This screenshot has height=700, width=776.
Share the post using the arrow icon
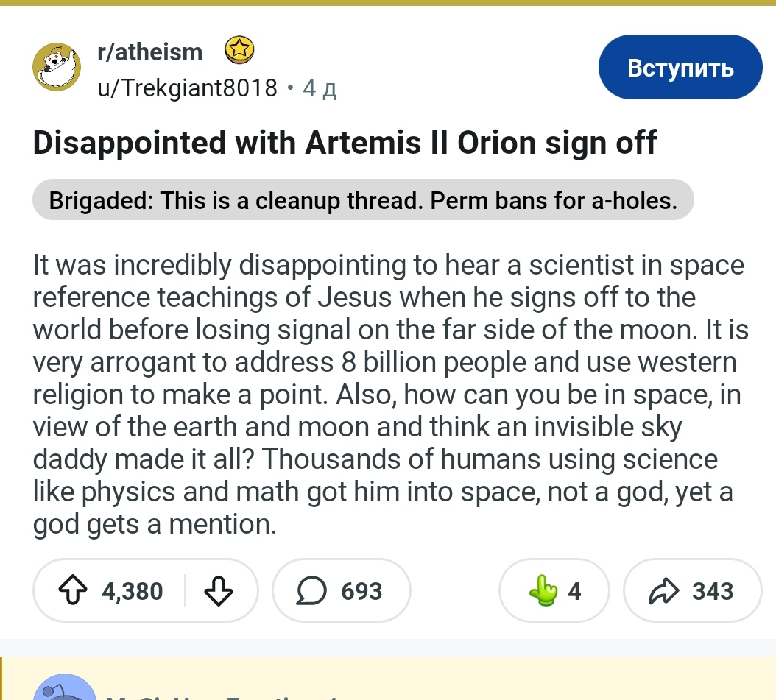tap(663, 590)
